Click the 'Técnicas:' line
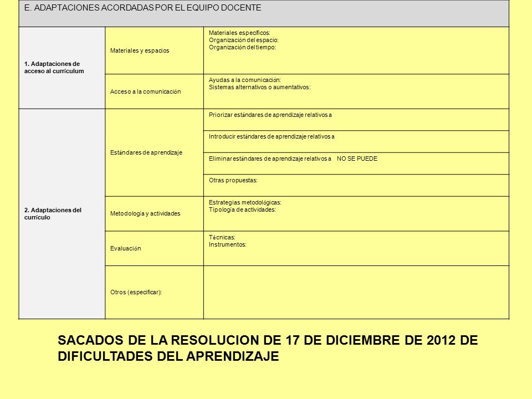Viewport: 532px width, 399px height. [x=222, y=238]
